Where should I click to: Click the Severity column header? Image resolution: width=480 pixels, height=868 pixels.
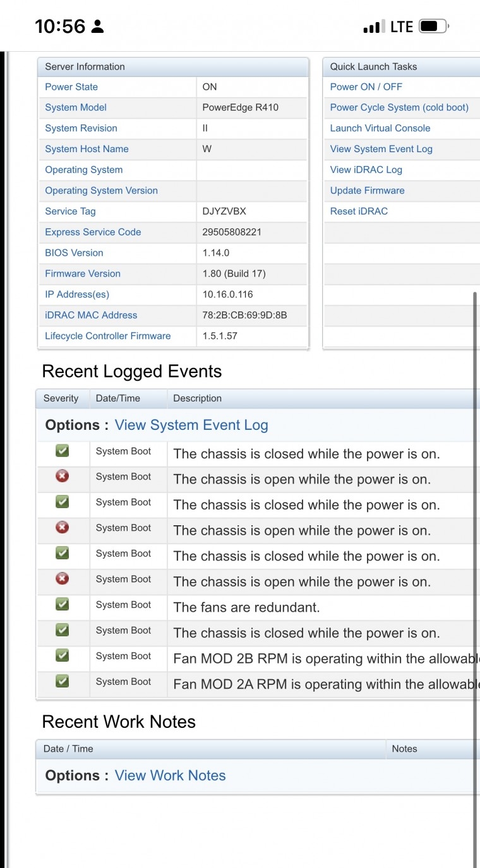(x=61, y=398)
